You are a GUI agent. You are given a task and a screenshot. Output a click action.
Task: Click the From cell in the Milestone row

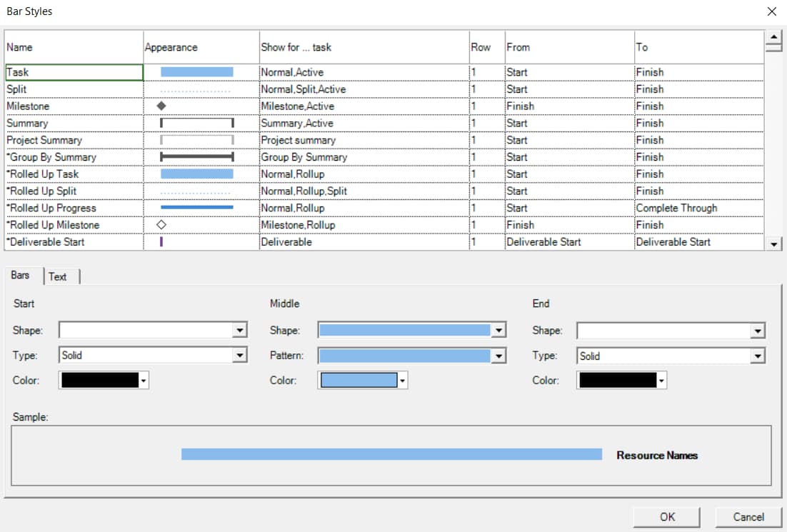[x=570, y=106]
